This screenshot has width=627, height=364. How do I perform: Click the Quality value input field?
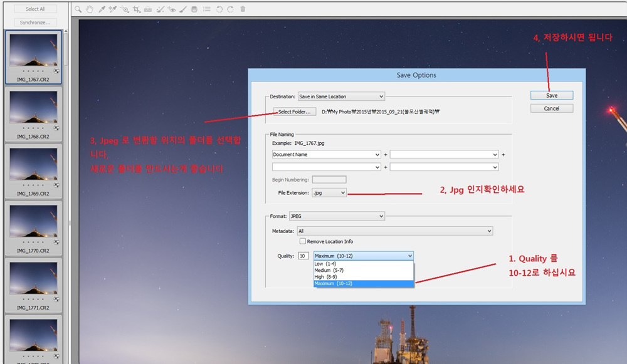pos(303,256)
